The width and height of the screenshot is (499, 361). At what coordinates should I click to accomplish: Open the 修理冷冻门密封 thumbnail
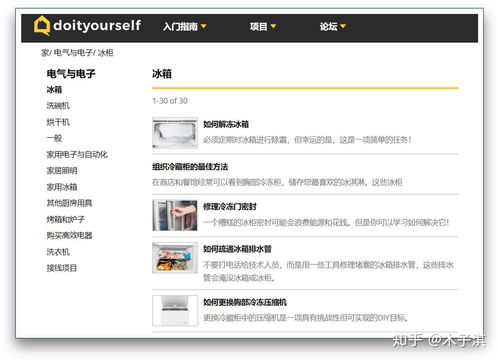[175, 215]
